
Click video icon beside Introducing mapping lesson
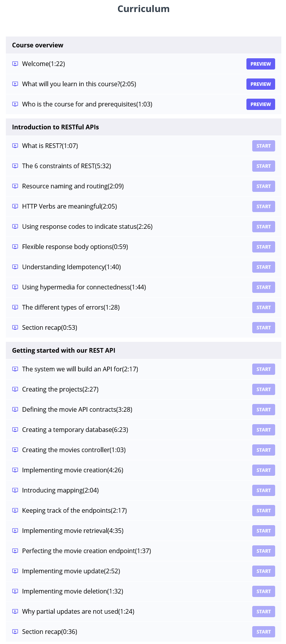tap(15, 490)
